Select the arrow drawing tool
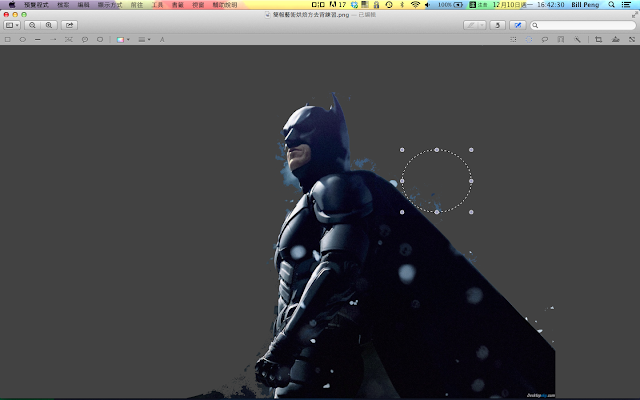Viewport: 640px width, 400px height. point(53,40)
